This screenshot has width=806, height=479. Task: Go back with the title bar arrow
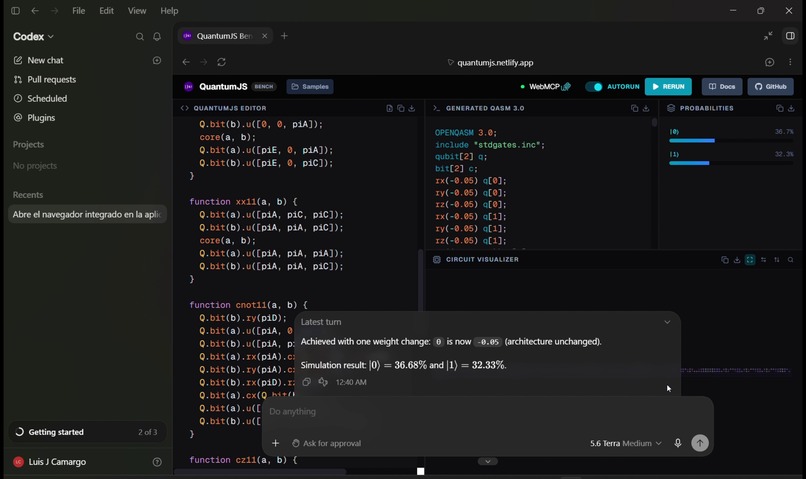point(35,11)
